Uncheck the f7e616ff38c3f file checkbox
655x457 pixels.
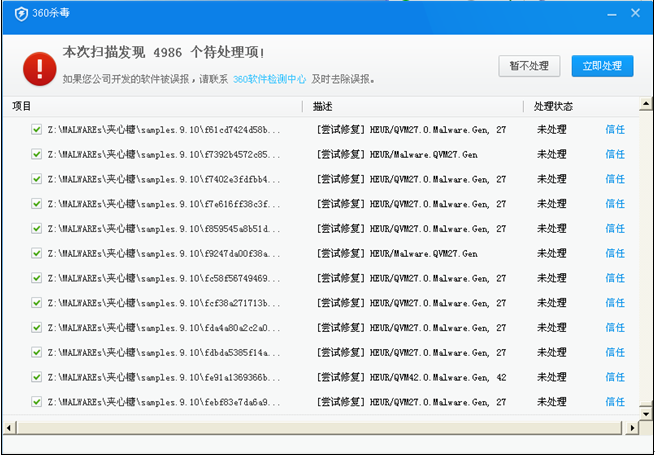[x=36, y=203]
